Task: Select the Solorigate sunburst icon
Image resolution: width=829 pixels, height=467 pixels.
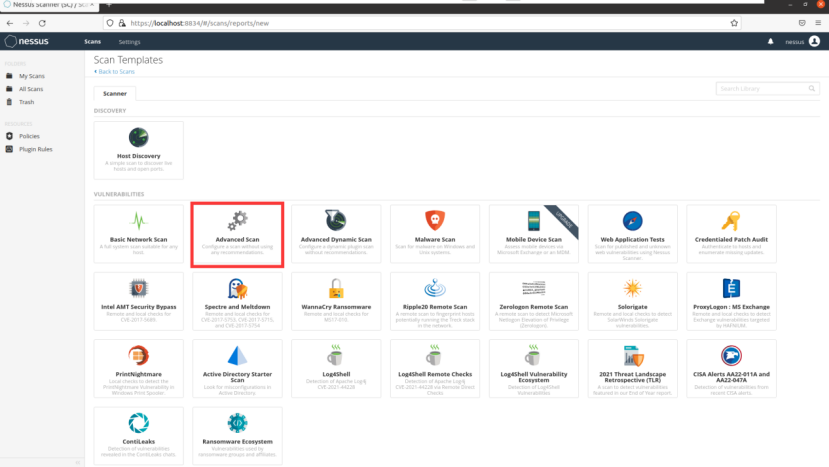Action: pos(632,288)
